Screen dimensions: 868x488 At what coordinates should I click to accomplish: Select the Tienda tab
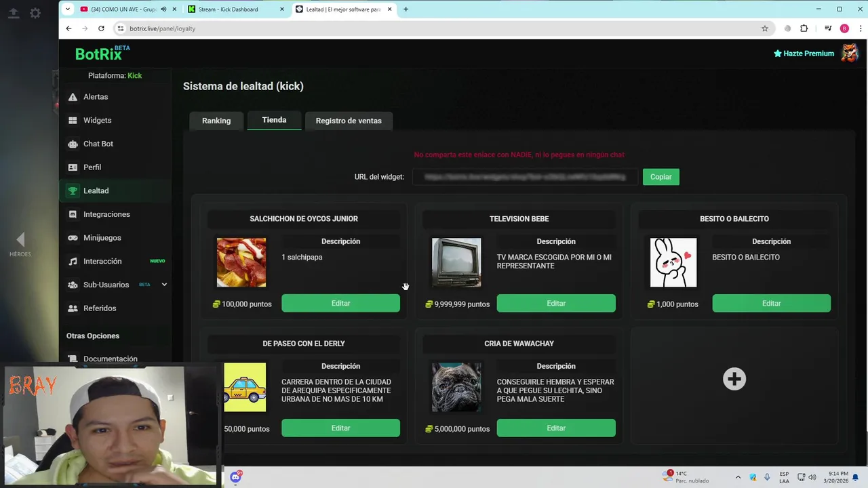click(x=274, y=120)
